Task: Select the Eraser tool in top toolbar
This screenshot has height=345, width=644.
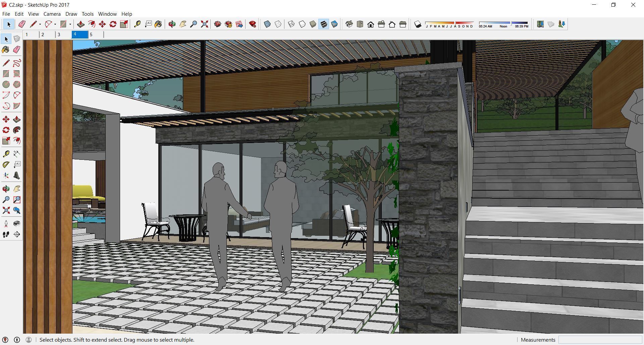Action: [x=22, y=24]
